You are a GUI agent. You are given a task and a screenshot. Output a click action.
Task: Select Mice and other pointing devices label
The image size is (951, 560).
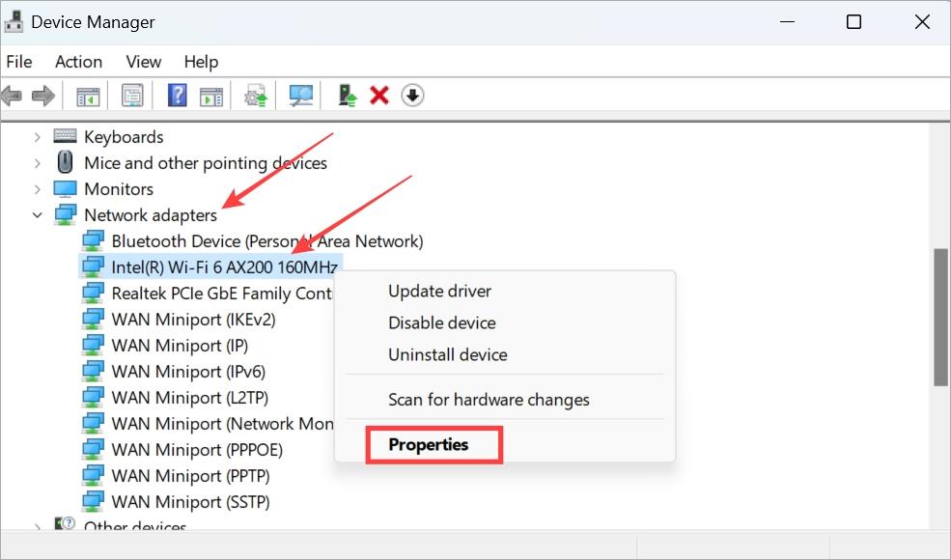coord(206,163)
